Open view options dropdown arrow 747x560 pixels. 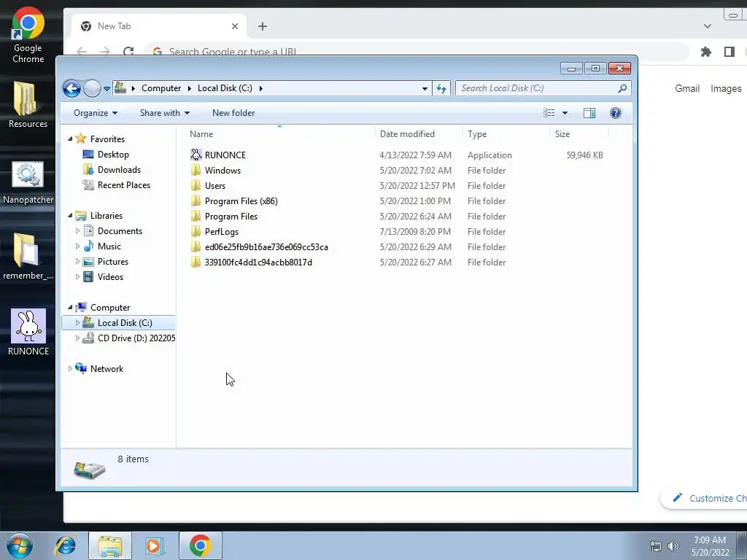[x=565, y=113]
